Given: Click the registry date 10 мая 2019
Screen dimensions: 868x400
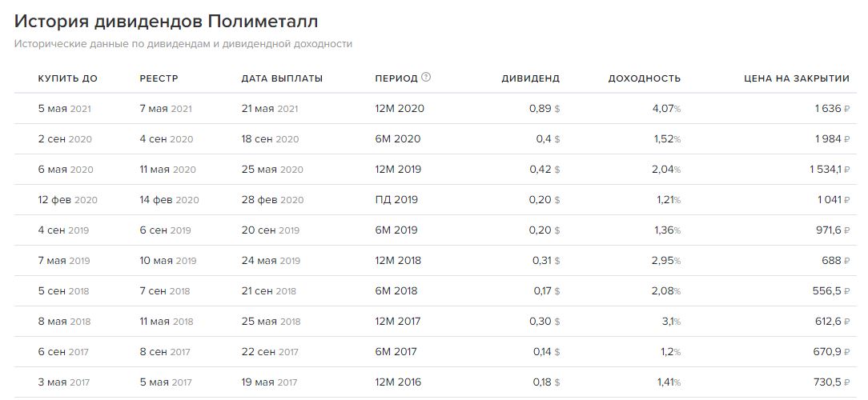Looking at the screenshot, I should (x=167, y=261).
